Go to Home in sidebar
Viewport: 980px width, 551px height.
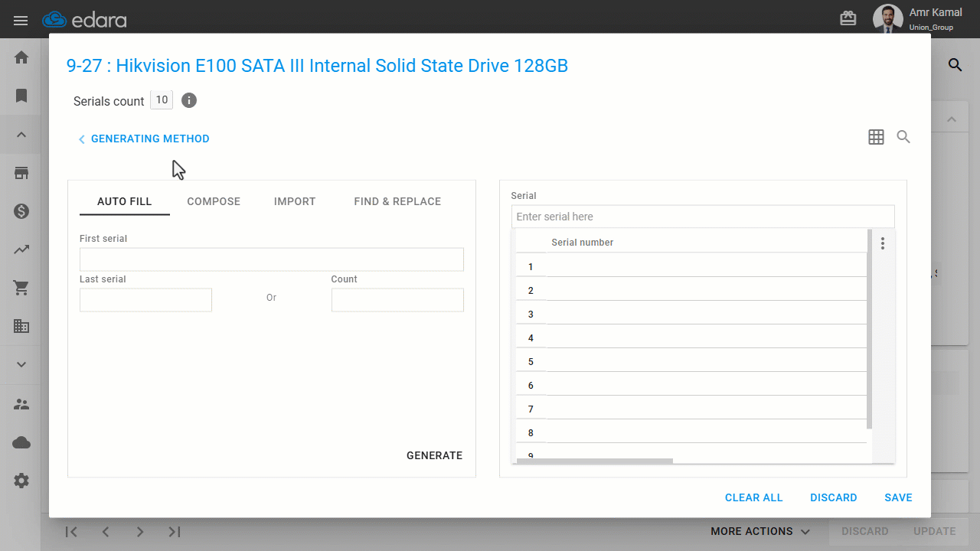(21, 57)
